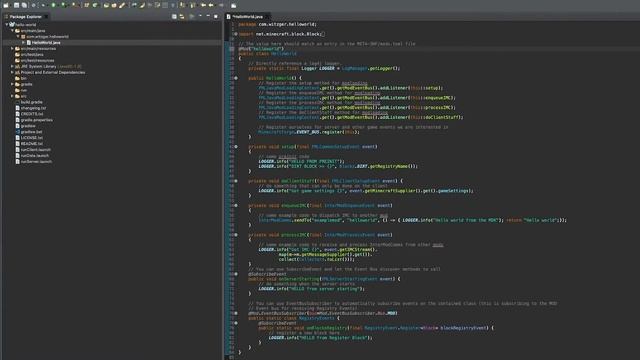Fold the setup method in gutter
The width and height of the screenshot is (640, 360).
236,147
